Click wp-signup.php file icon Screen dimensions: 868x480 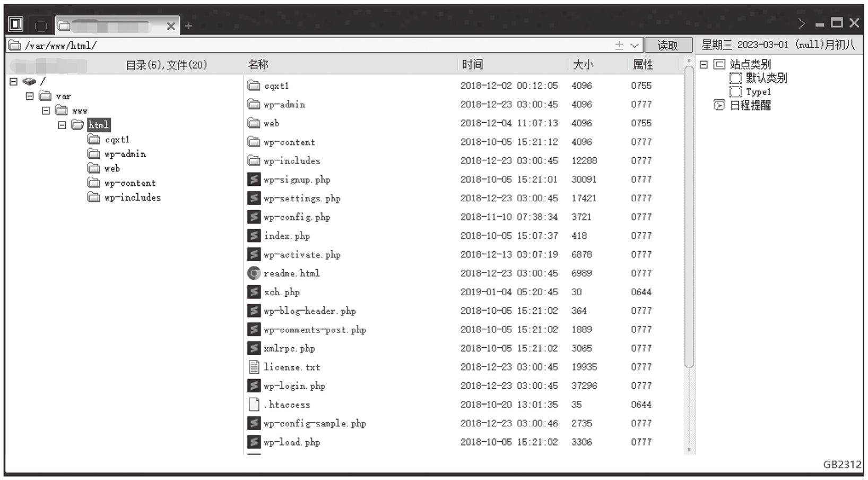point(254,179)
